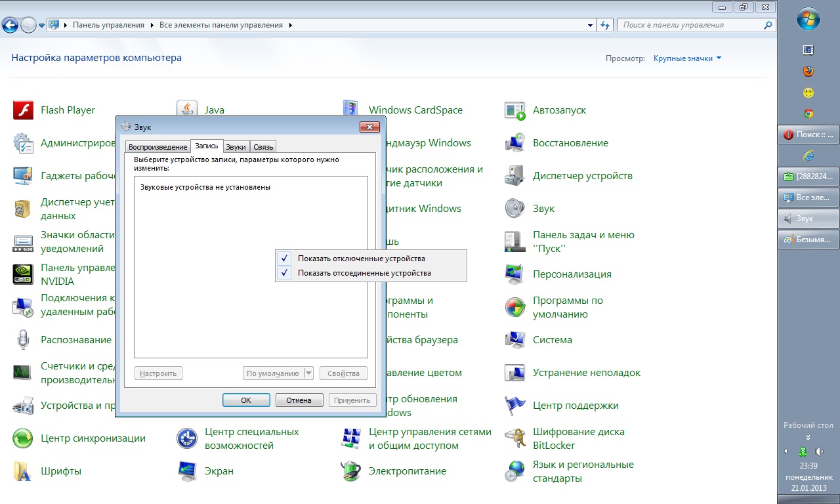
Task: Click the system tray speaker volume icon
Action: [x=819, y=451]
